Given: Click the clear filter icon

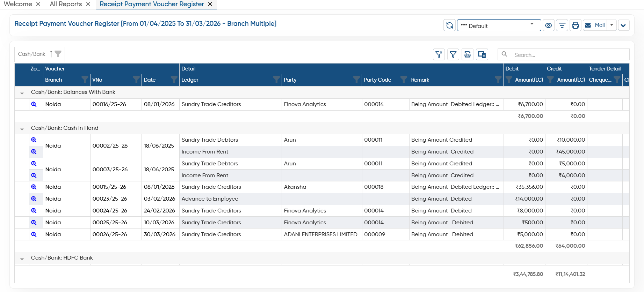Looking at the screenshot, I should (x=439, y=54).
